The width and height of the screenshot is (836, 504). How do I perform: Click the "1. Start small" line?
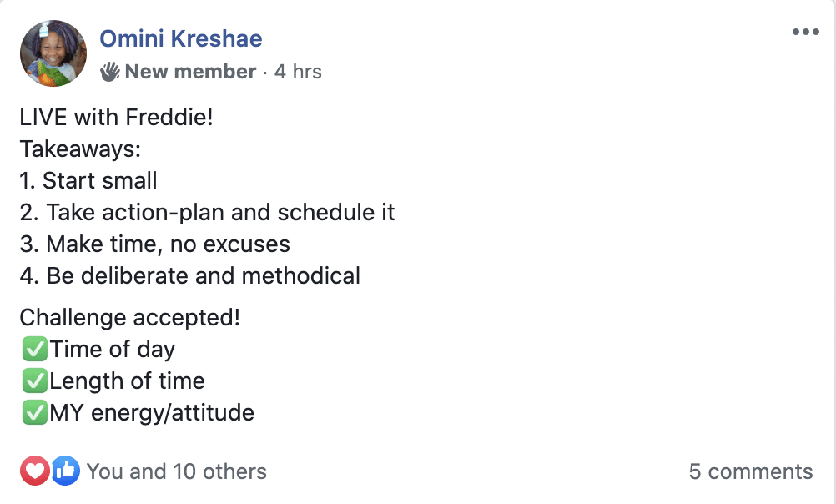[x=88, y=181]
